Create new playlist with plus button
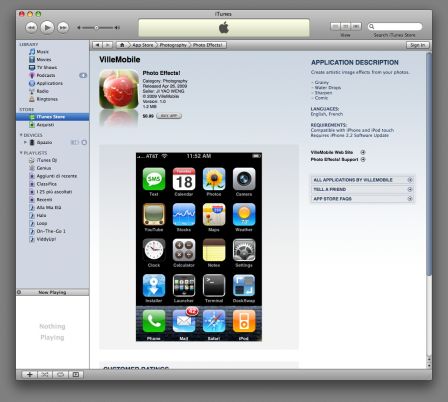The width and height of the screenshot is (448, 402). (x=29, y=375)
